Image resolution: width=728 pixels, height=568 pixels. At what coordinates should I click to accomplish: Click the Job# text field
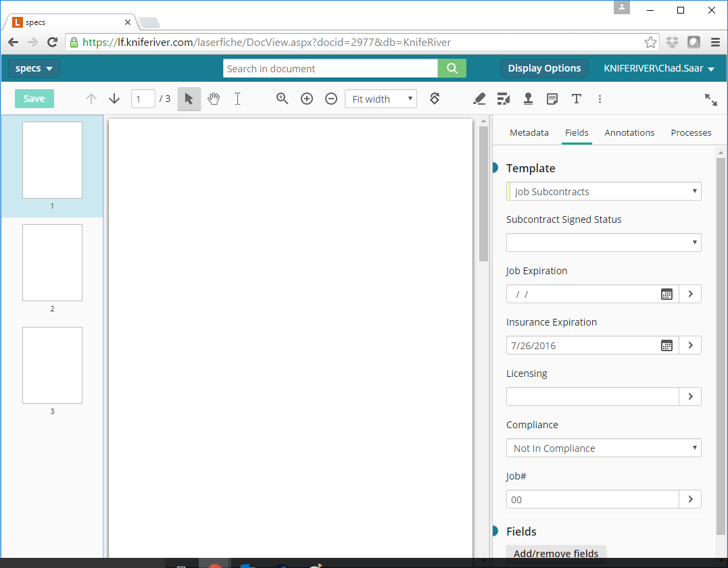[592, 499]
